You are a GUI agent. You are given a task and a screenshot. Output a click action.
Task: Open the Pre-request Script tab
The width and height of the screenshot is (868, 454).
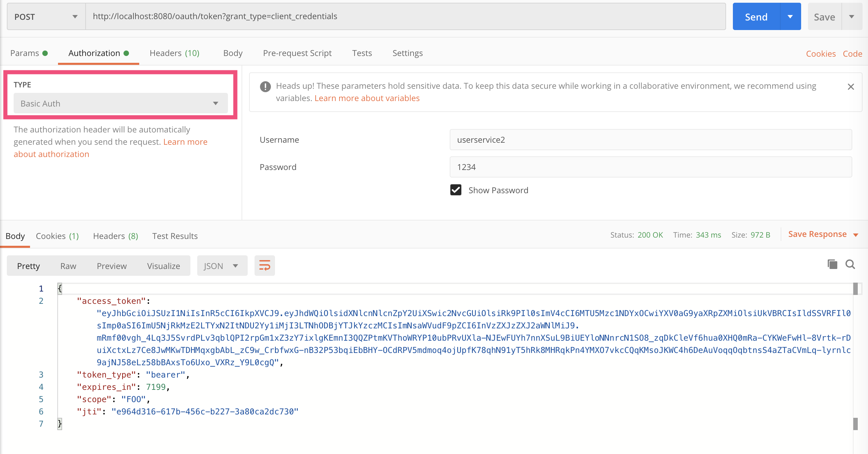pos(297,53)
